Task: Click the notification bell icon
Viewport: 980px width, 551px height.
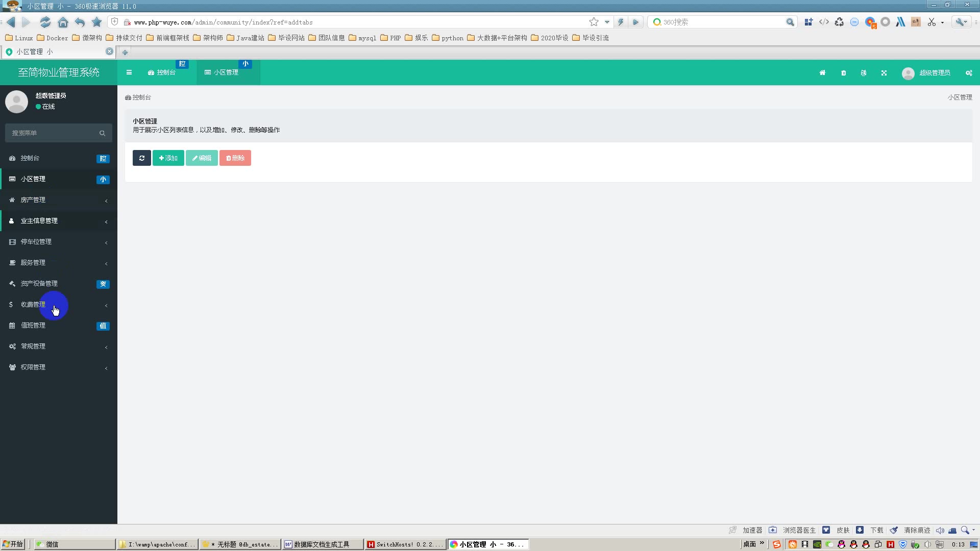Action: tap(864, 72)
